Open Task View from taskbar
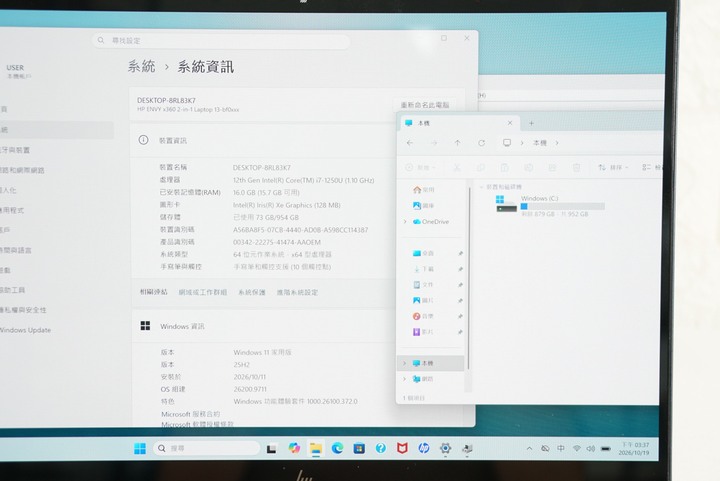 coord(271,448)
